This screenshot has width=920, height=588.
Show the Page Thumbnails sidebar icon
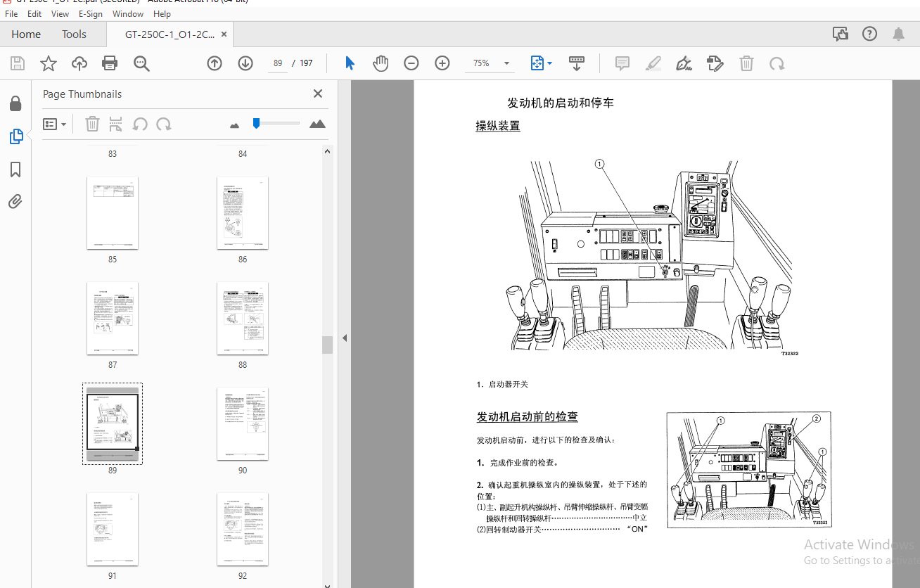pyautogui.click(x=15, y=136)
